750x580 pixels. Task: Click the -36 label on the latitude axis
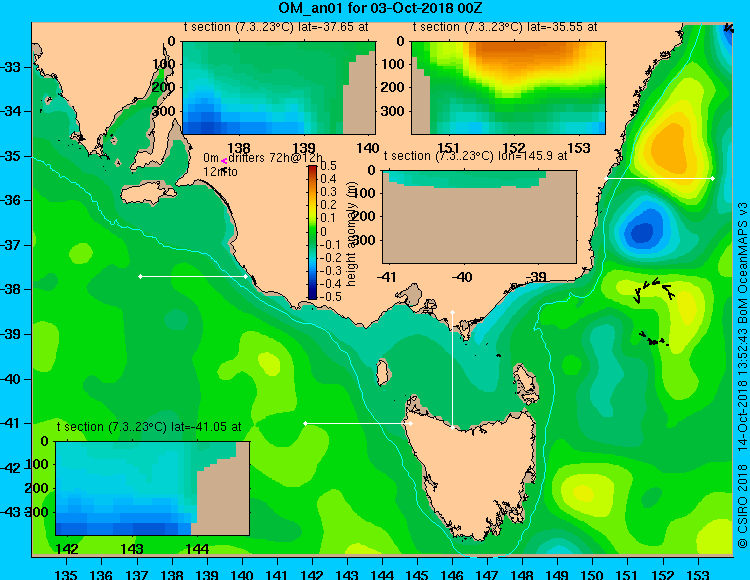(10, 200)
